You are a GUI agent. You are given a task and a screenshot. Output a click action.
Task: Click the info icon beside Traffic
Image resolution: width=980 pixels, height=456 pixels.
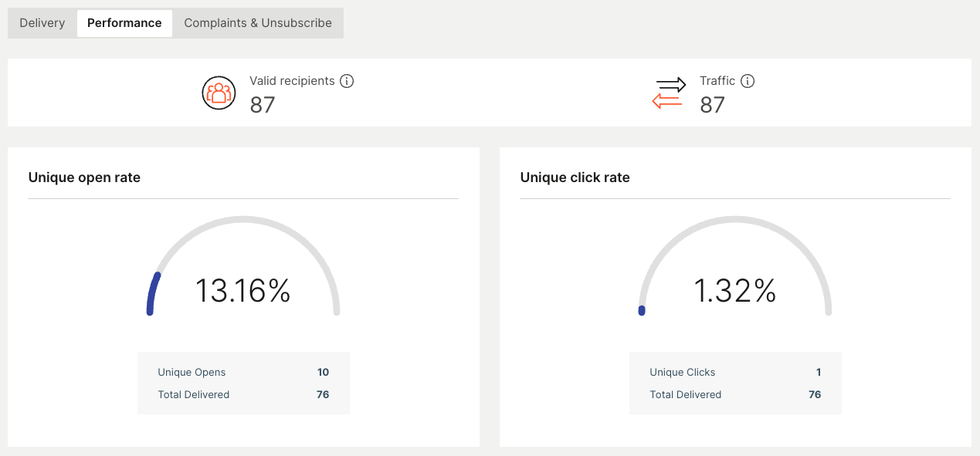coord(748,81)
